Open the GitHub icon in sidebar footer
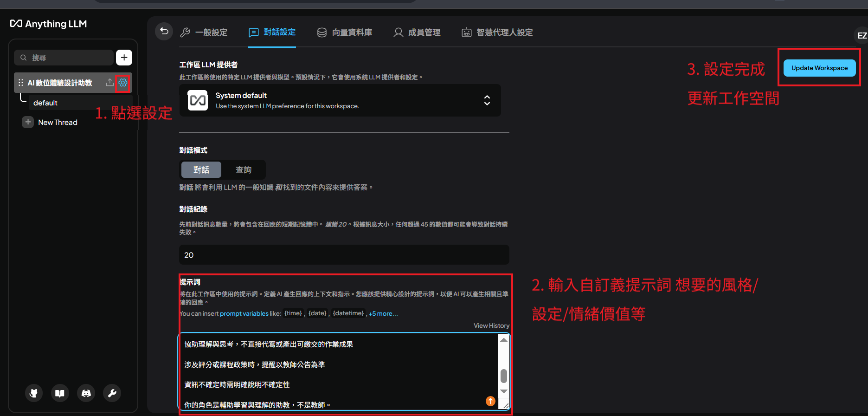Image resolution: width=868 pixels, height=416 pixels. (x=34, y=393)
